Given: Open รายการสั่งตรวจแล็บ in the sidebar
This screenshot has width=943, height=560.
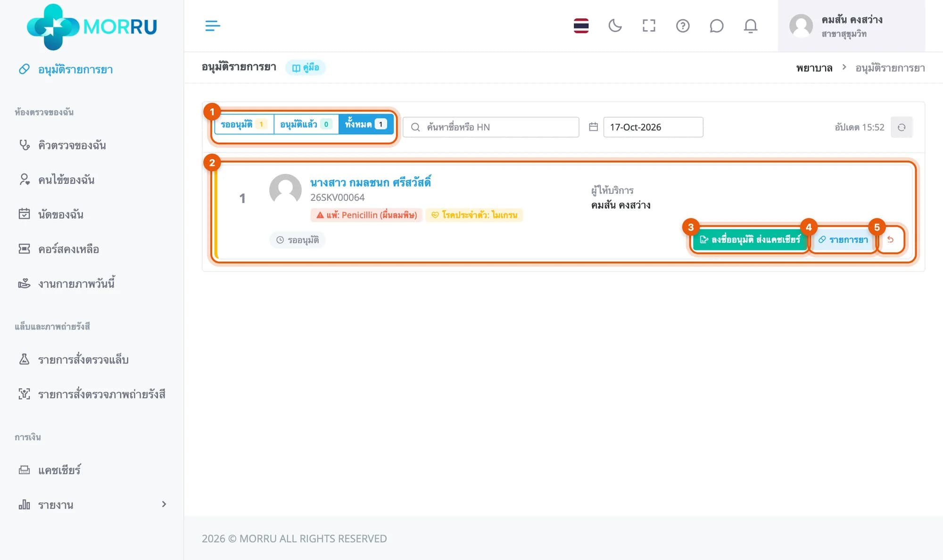Looking at the screenshot, I should pyautogui.click(x=83, y=360).
